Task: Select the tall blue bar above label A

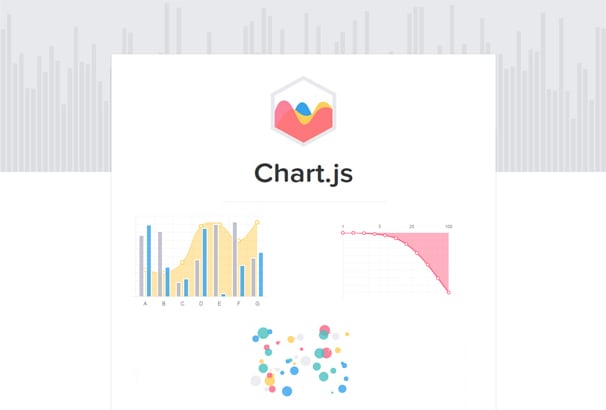Action: pos(149,261)
